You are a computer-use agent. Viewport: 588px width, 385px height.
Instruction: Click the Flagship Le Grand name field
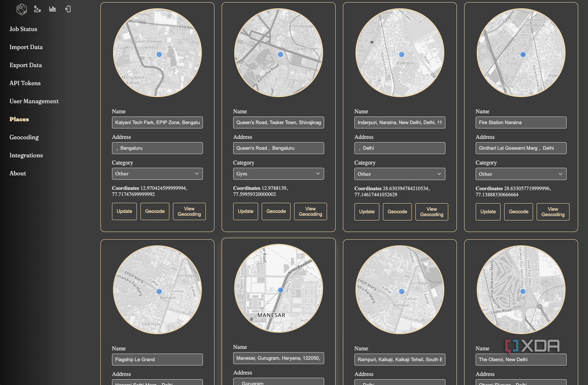pos(157,359)
